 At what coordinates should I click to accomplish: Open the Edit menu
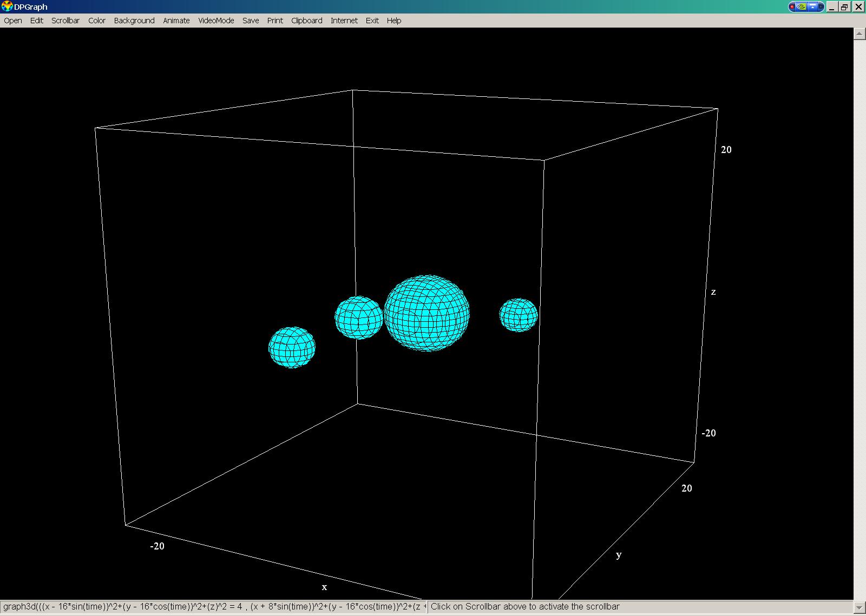[x=37, y=21]
